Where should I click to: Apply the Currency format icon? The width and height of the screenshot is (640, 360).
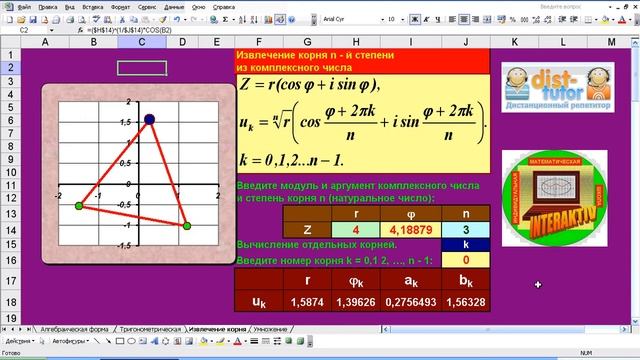click(502, 19)
